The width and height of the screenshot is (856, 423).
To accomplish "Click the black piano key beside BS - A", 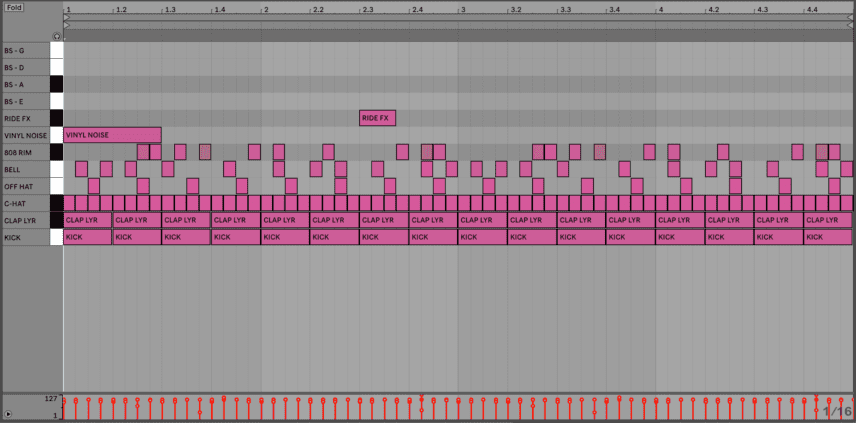I will pos(57,85).
